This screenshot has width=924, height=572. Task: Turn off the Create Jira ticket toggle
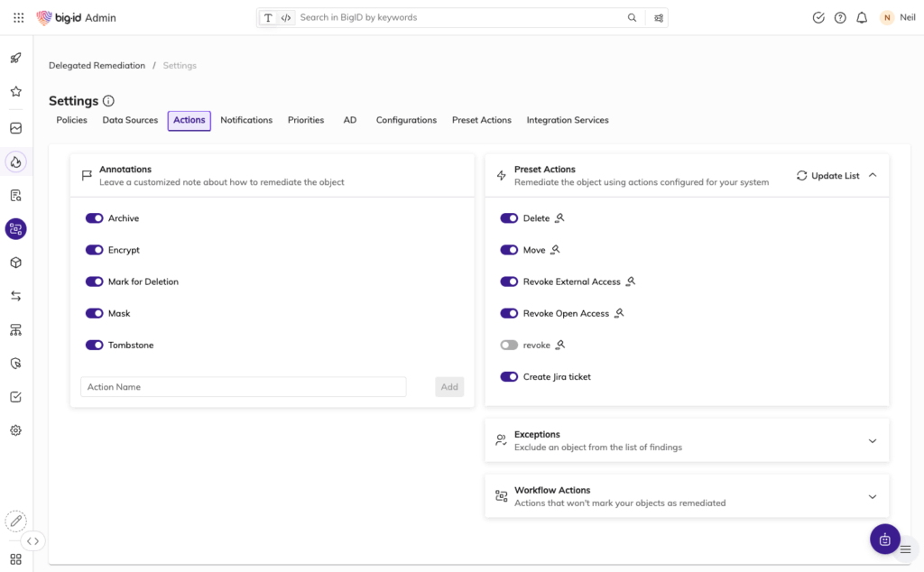point(509,377)
